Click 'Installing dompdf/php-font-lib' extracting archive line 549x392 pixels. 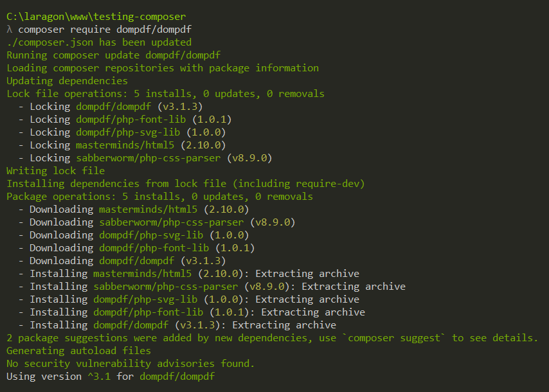coord(191,312)
